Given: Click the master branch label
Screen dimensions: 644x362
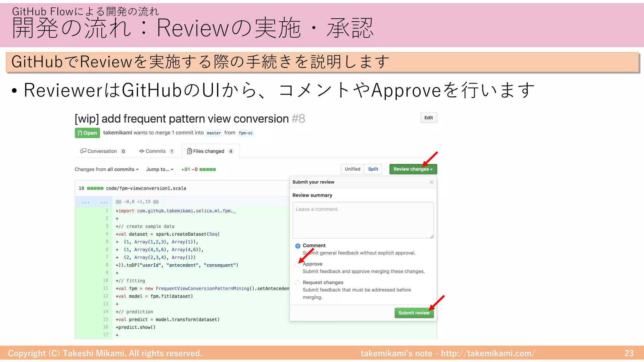Looking at the screenshot, I should [214, 133].
